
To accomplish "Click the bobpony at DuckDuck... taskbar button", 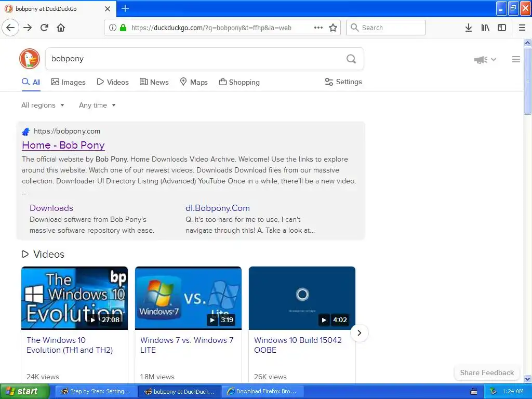I will click(x=179, y=391).
